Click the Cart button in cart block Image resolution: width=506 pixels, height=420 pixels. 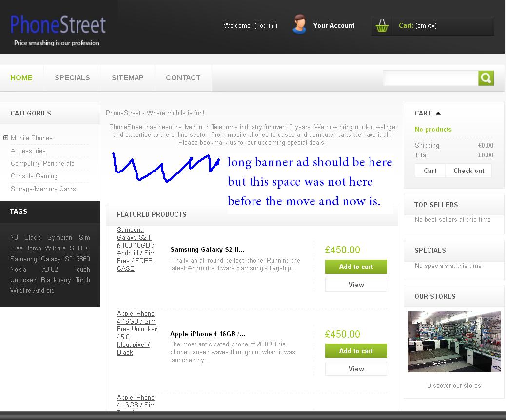(x=430, y=171)
